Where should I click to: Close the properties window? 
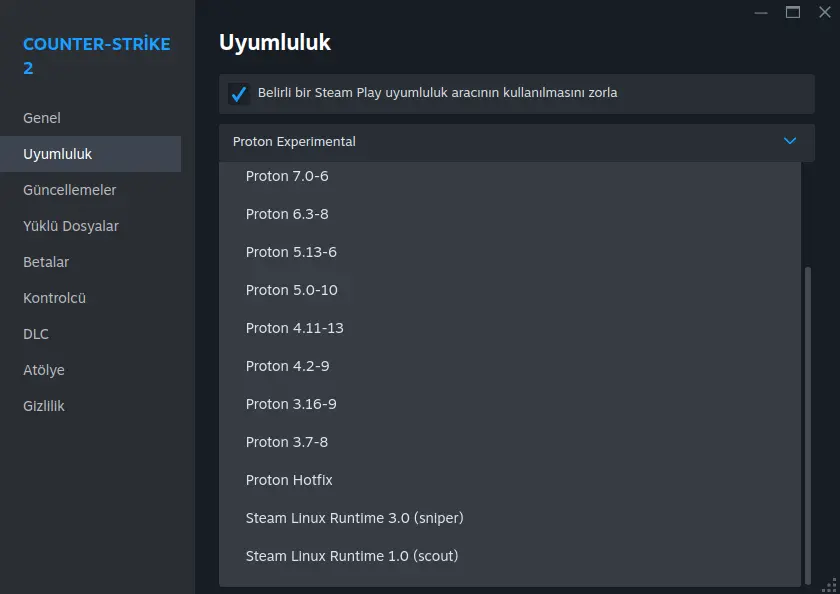(825, 12)
